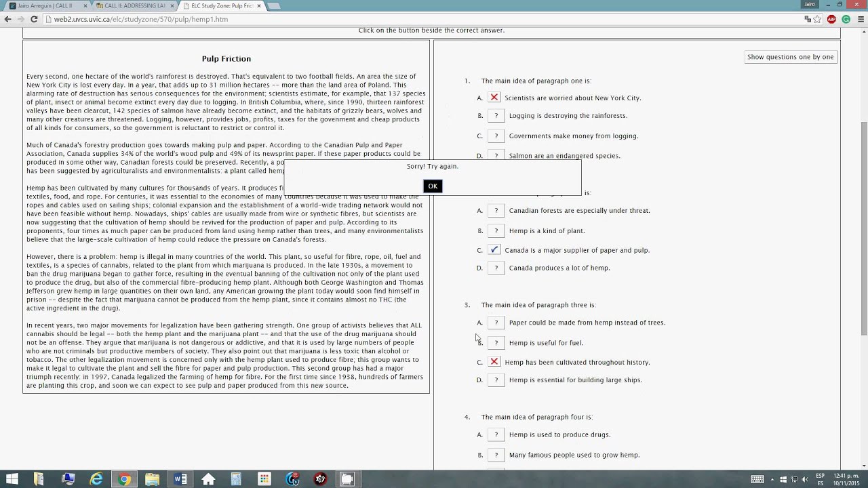Switch to the CALL II: ADDRESSING tab

[x=131, y=5]
